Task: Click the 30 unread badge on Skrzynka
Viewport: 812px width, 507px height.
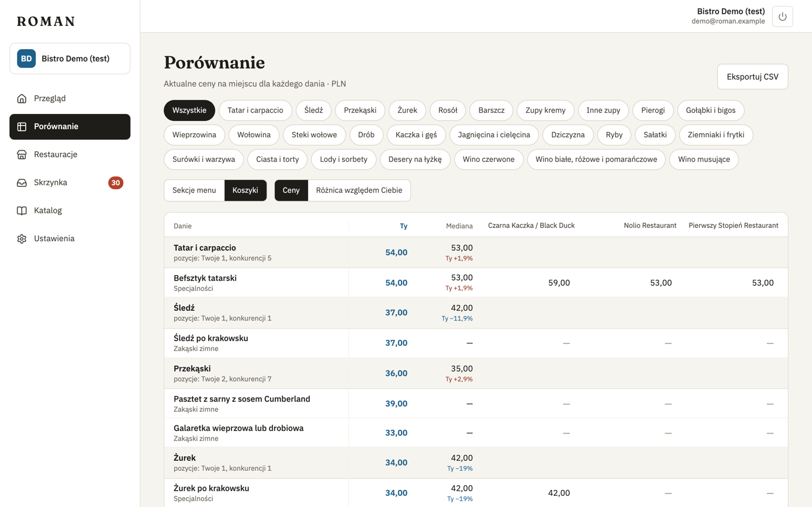Action: click(116, 183)
